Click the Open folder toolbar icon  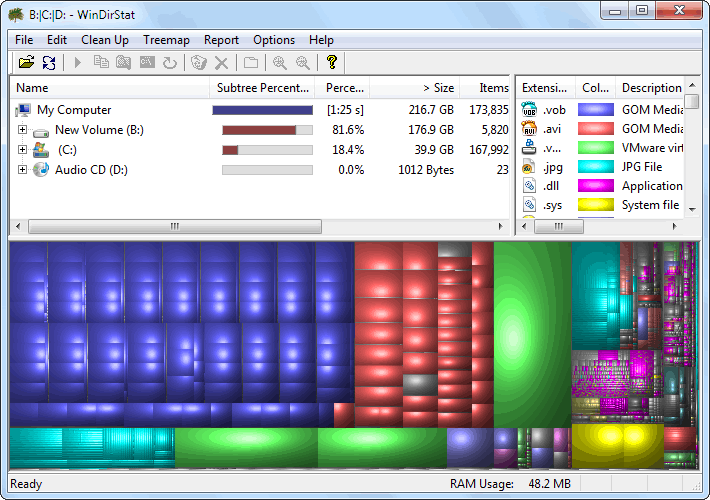27,63
